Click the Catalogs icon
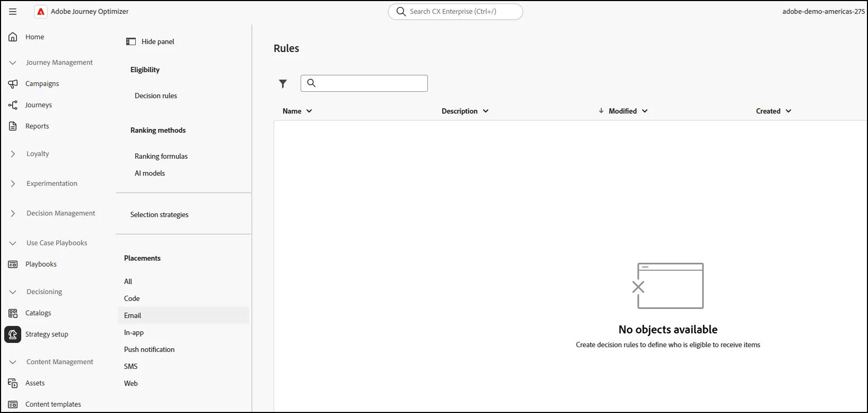Image resolution: width=868 pixels, height=413 pixels. tap(13, 313)
